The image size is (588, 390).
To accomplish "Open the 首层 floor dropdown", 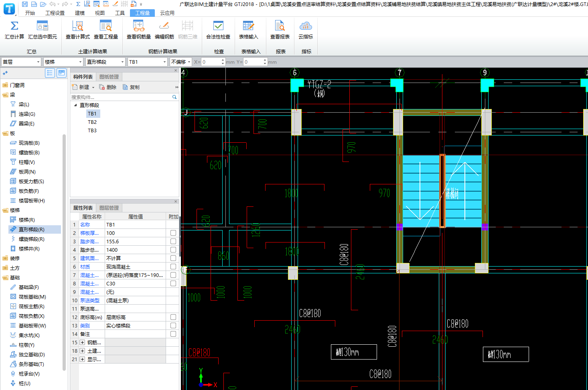I will tap(21, 62).
